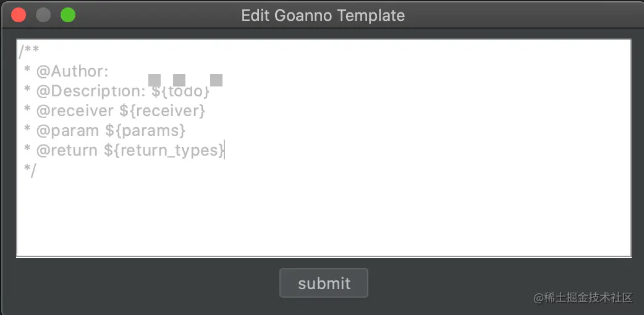Viewport: 644px width, 315px height.
Task: Close the Edit Goanno Template window
Action: coord(19,15)
